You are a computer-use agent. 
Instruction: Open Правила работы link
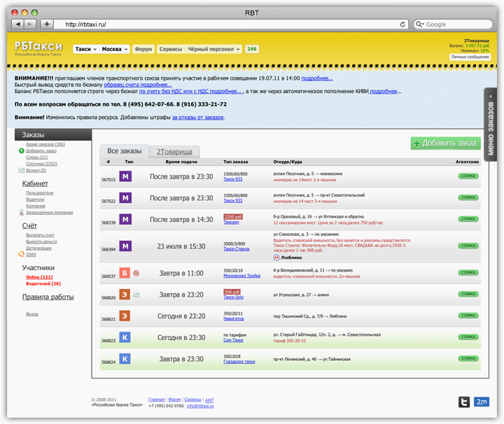click(x=48, y=297)
